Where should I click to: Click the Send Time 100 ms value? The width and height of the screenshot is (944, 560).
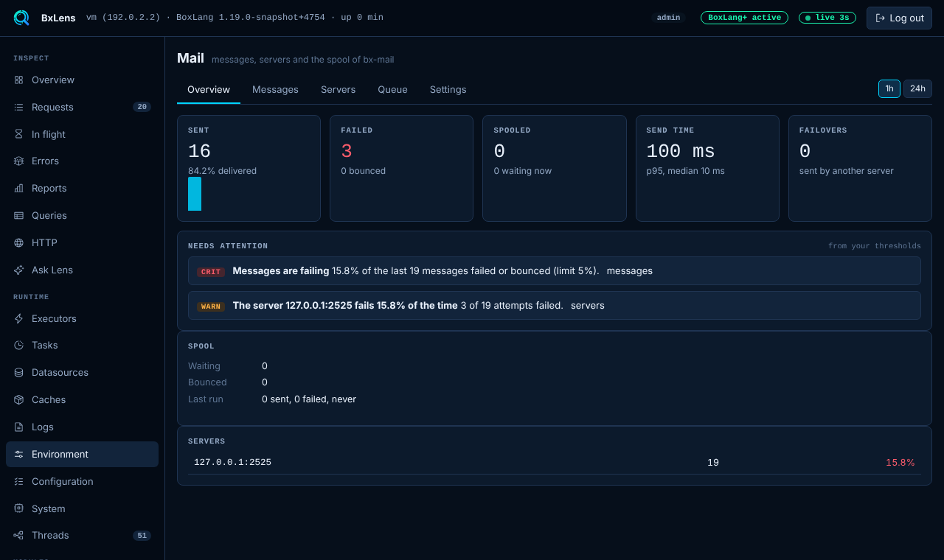[x=681, y=151]
